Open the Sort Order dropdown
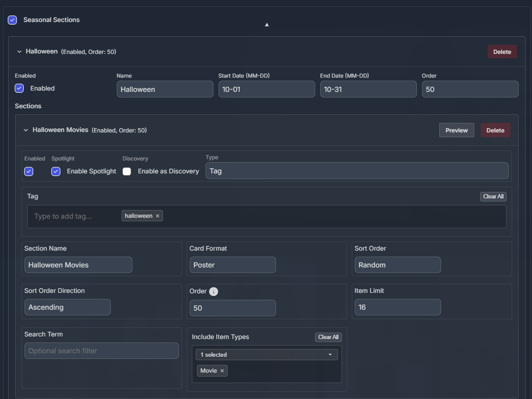 (x=398, y=265)
